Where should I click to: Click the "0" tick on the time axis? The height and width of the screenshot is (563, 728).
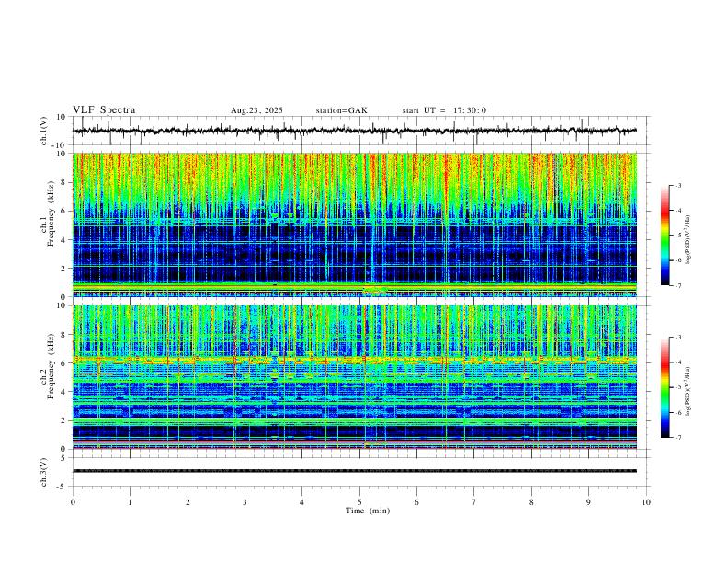[x=73, y=502]
